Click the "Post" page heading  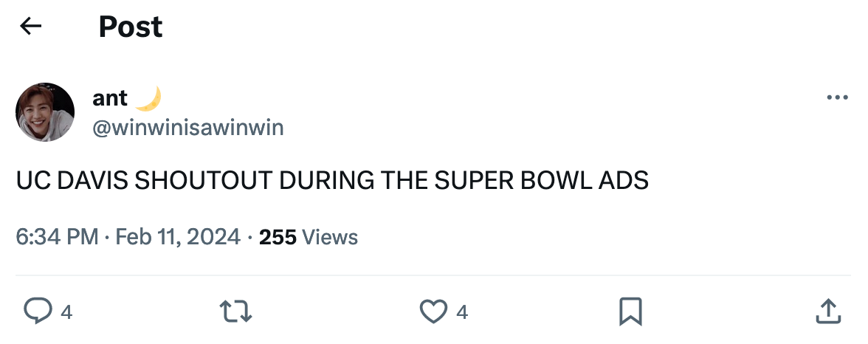pos(131,27)
